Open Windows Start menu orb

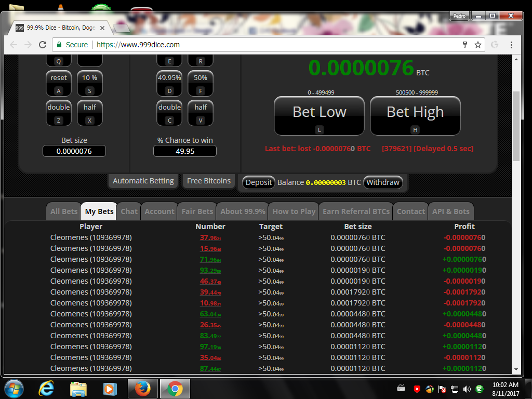click(14, 389)
